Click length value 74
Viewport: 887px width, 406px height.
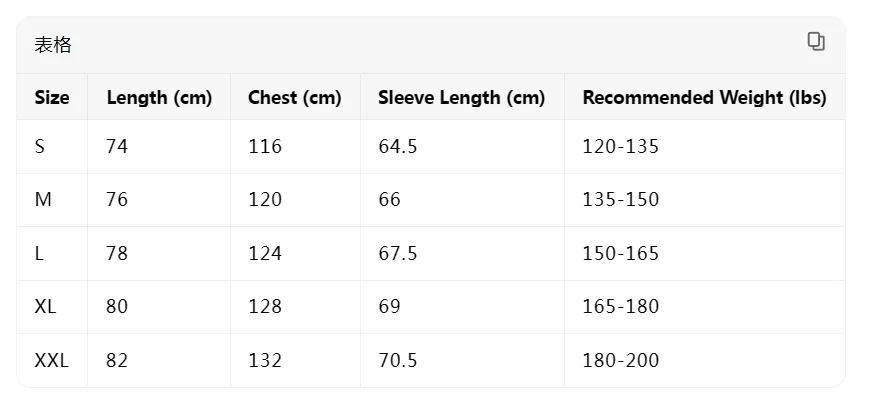point(117,147)
